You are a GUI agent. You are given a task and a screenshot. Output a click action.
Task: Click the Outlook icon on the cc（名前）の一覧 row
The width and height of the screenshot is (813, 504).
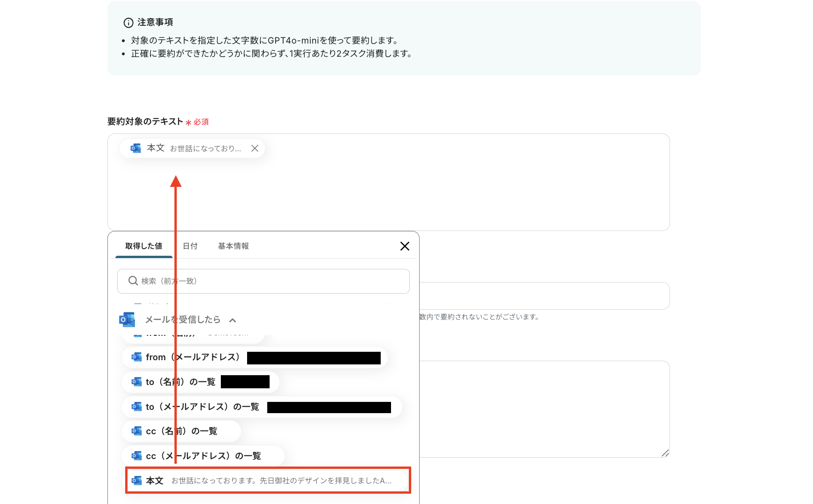[x=136, y=431]
